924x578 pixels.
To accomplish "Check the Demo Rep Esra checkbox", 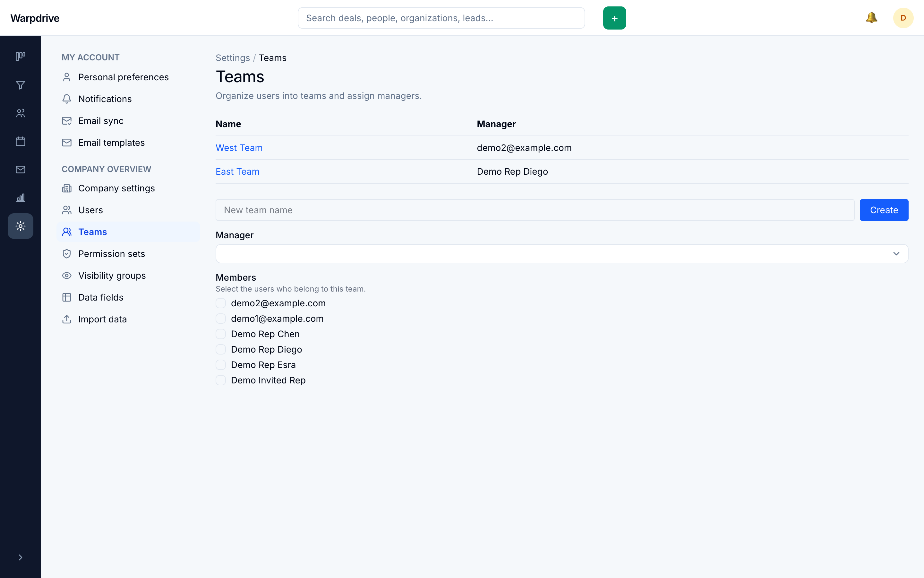I will [x=221, y=365].
